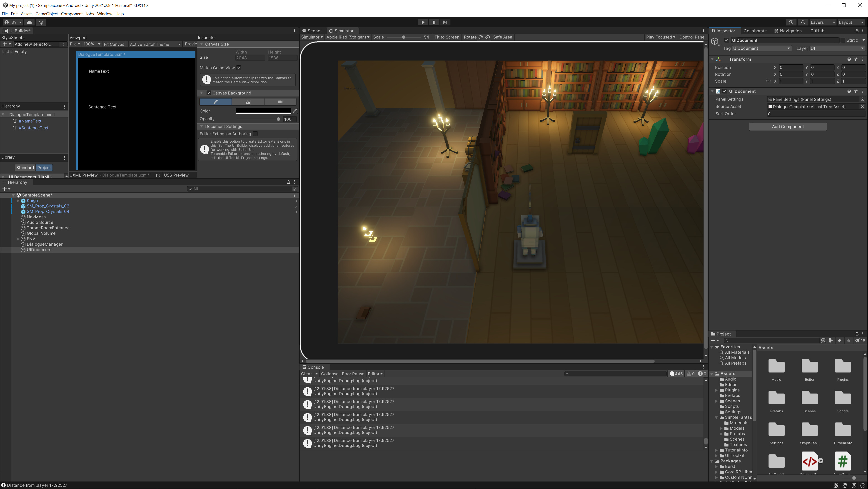Image resolution: width=868 pixels, height=489 pixels.
Task: Click the Add Component button
Action: click(x=788, y=126)
